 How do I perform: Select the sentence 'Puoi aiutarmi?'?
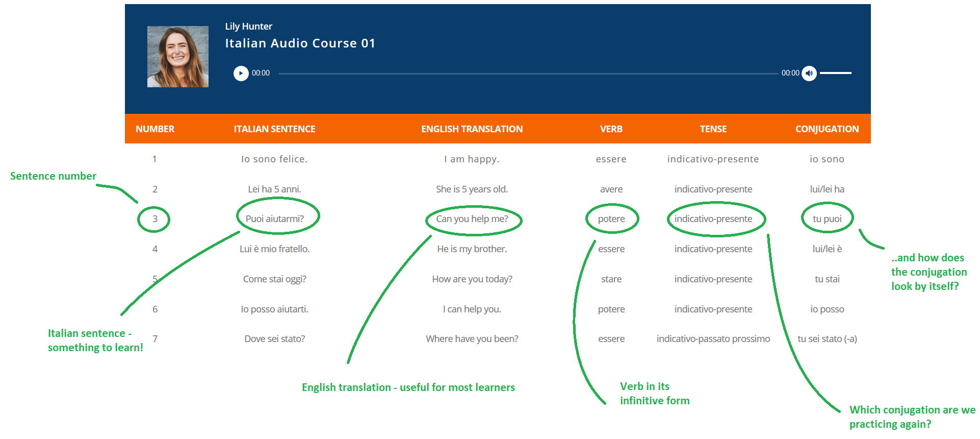click(x=274, y=219)
